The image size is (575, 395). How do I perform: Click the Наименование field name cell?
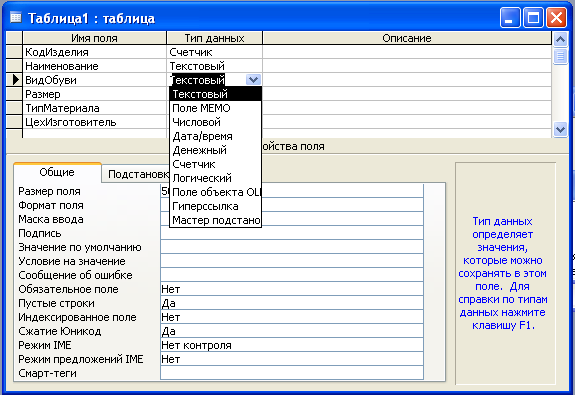pyautogui.click(x=94, y=66)
